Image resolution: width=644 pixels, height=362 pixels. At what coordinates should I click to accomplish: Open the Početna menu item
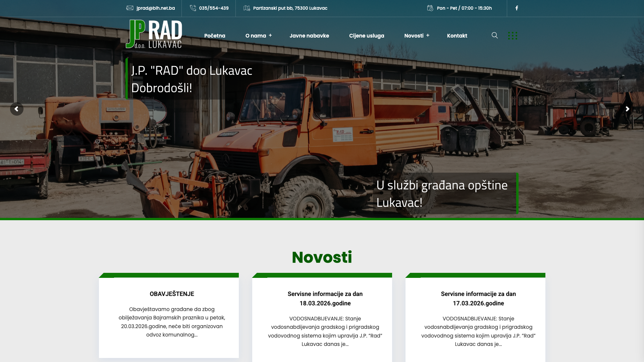point(215,36)
